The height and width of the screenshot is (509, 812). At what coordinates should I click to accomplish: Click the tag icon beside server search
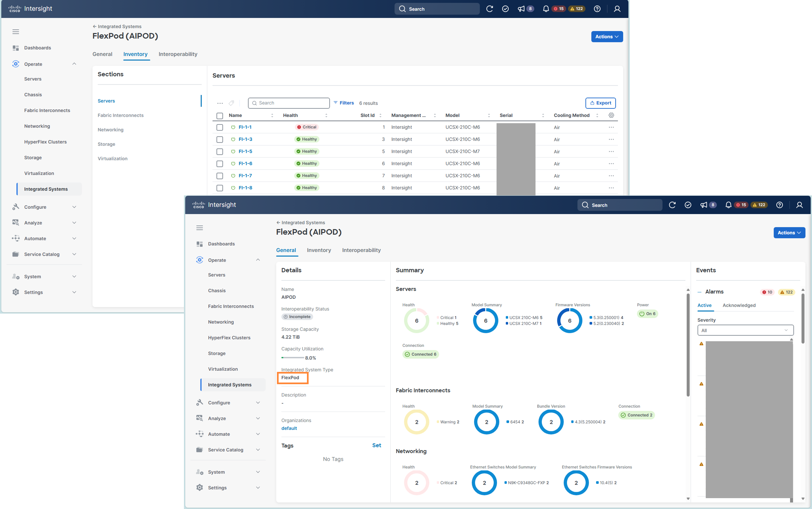231,103
